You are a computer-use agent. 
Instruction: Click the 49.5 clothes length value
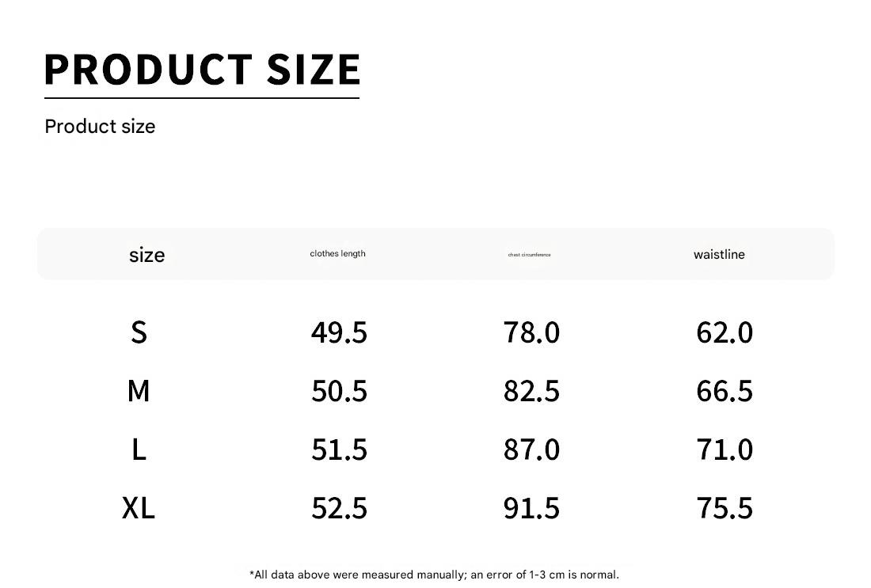(339, 332)
